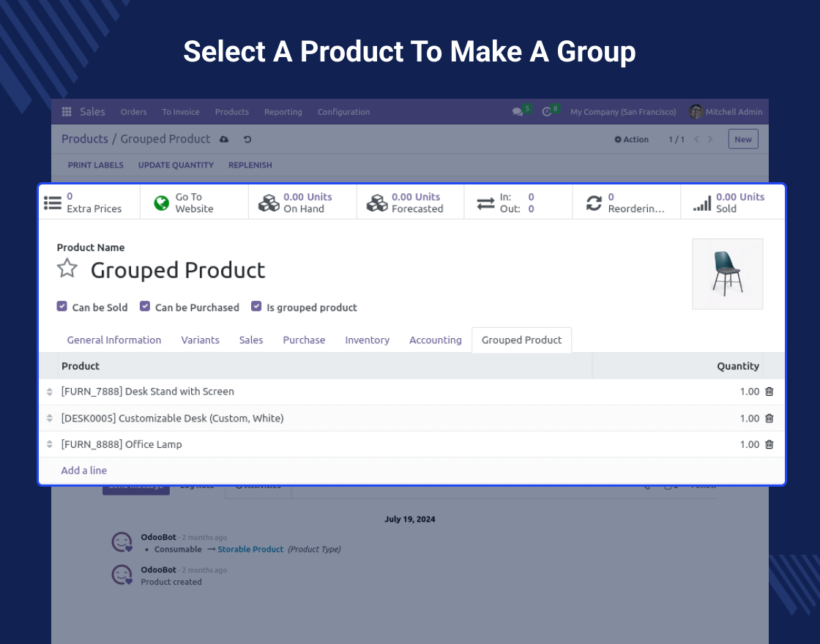Viewport: 820px width, 644px height.
Task: Click '[DESK0005] Customizable Desk (Custom, White)'
Action: [x=172, y=418]
